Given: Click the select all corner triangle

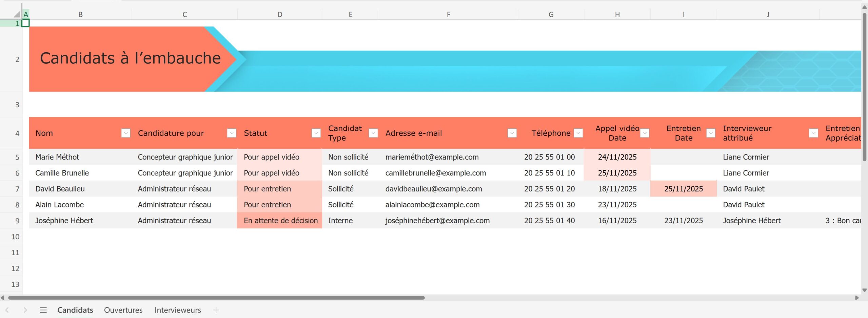Looking at the screenshot, I should point(17,14).
